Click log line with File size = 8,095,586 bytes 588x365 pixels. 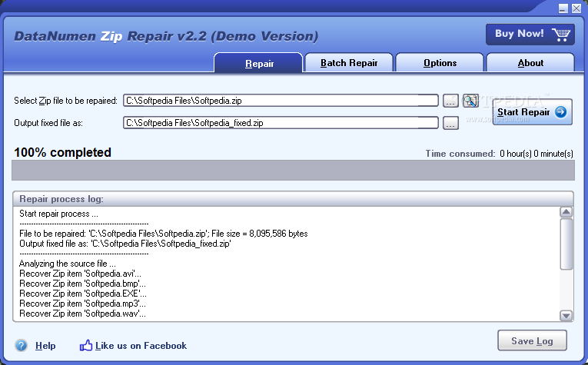coord(164,234)
